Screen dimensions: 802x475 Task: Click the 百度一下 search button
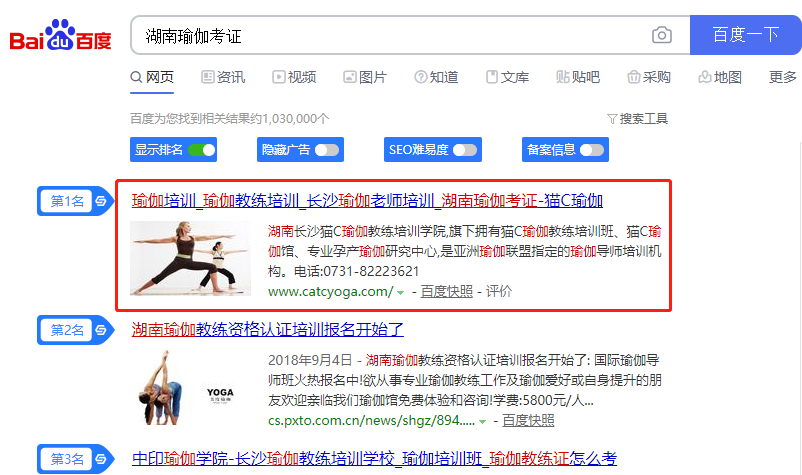[745, 35]
